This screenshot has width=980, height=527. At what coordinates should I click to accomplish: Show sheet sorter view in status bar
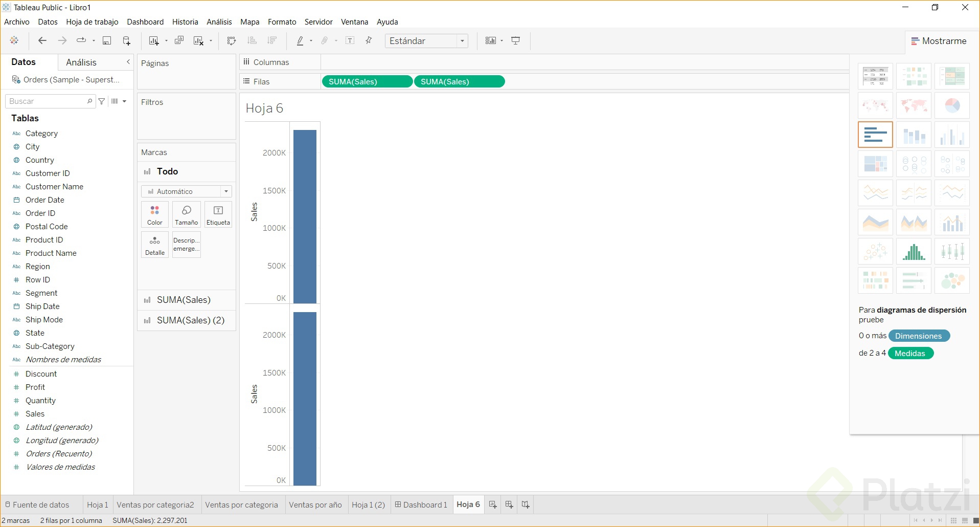[x=953, y=521]
